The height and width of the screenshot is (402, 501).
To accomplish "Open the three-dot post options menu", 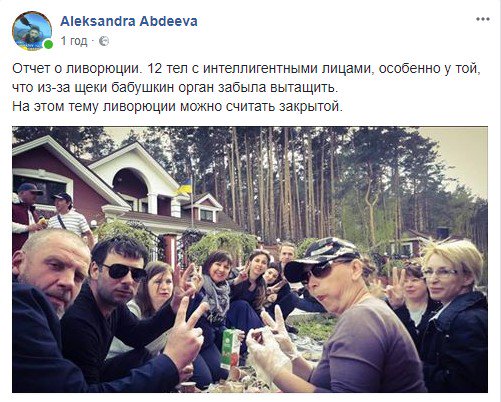I will point(482,19).
